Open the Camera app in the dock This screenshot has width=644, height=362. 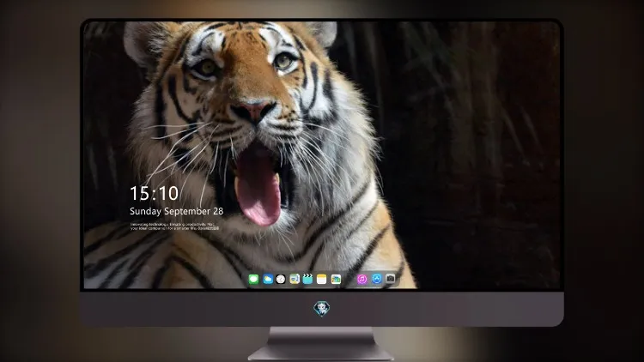[391, 279]
